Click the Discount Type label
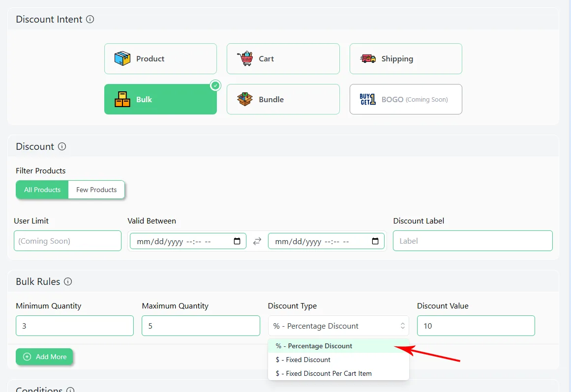Image resolution: width=571 pixels, height=392 pixels. (x=293, y=306)
